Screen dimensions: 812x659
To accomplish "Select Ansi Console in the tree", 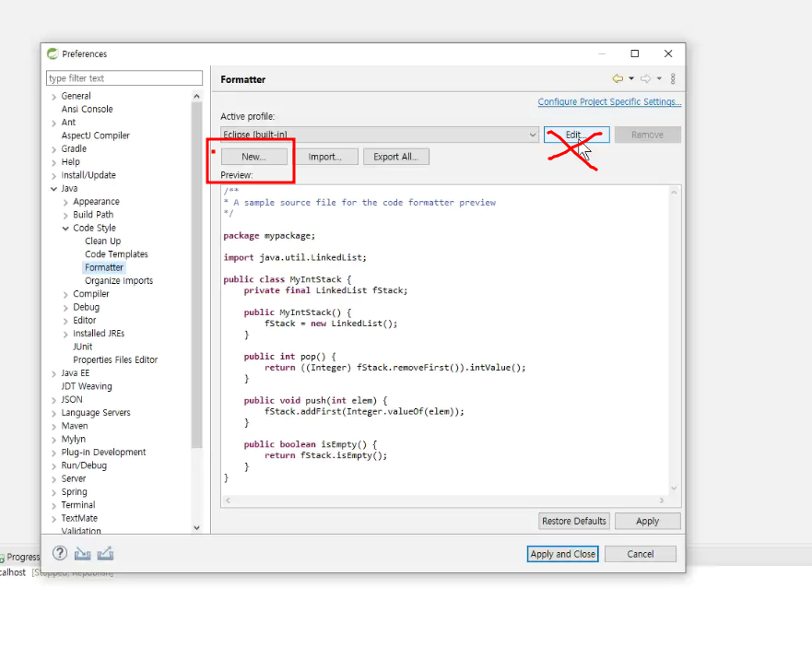I will (x=87, y=110).
